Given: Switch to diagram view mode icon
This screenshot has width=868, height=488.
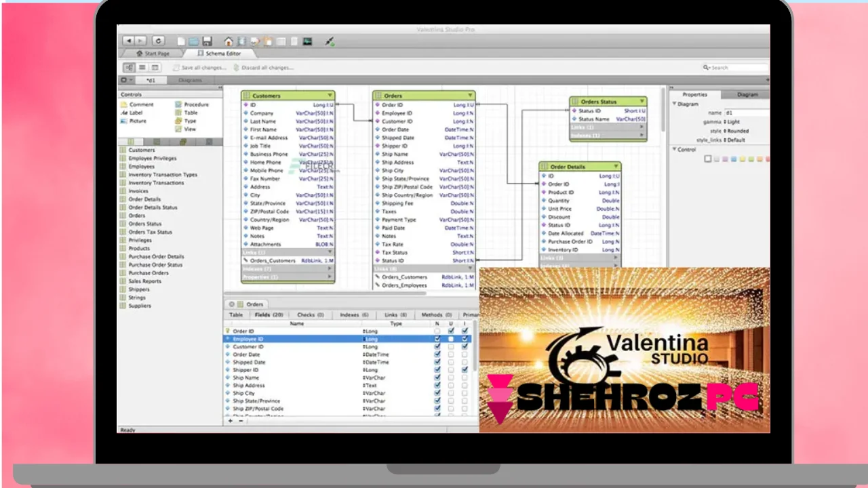Looking at the screenshot, I should (129, 68).
